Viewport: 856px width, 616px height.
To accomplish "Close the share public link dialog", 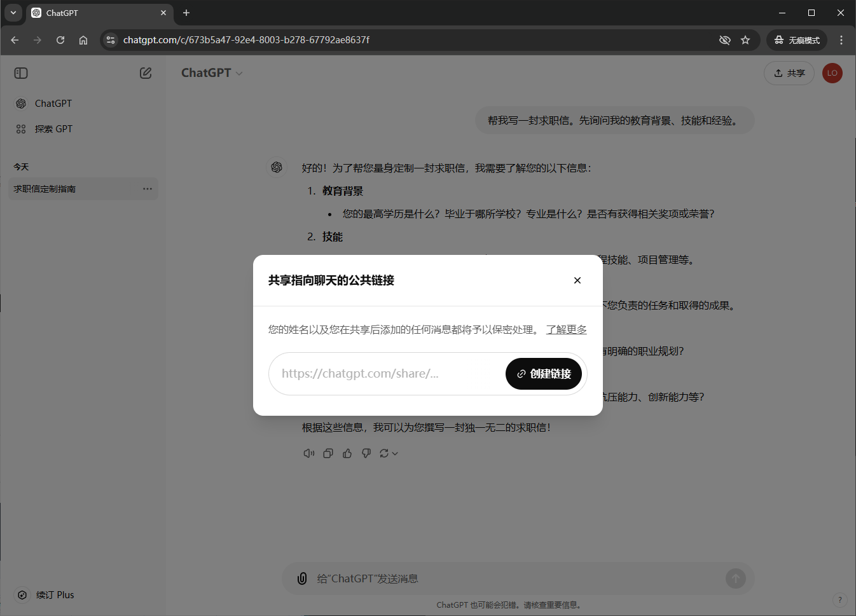I will (x=577, y=280).
